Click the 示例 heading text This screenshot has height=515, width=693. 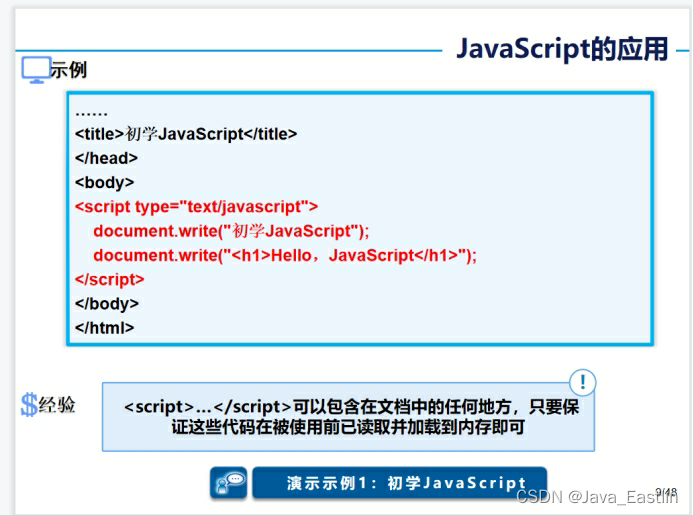click(x=69, y=70)
